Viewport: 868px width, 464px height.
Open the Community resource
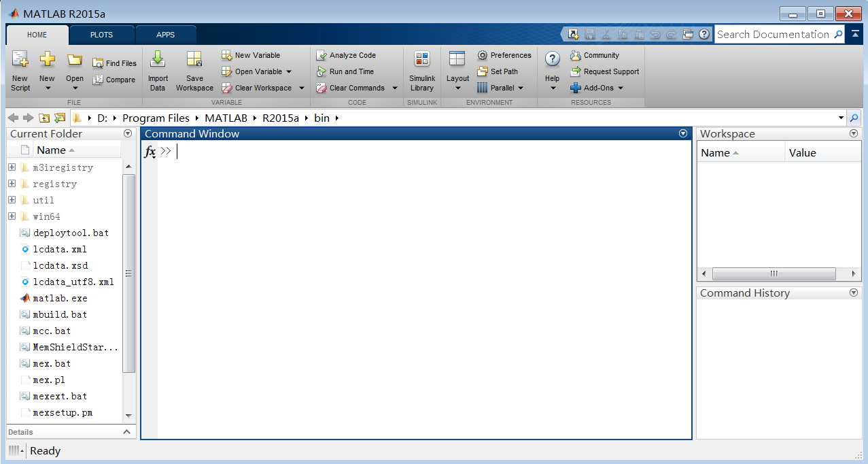tap(595, 55)
